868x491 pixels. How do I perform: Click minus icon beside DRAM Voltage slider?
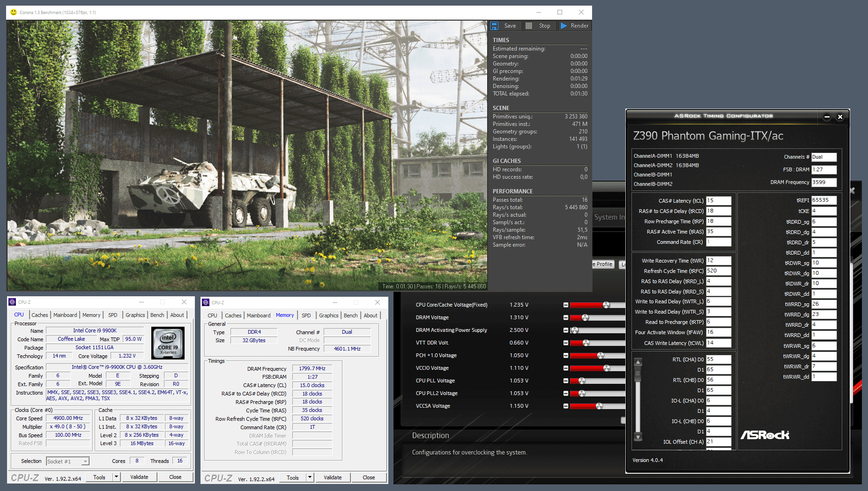tap(565, 318)
